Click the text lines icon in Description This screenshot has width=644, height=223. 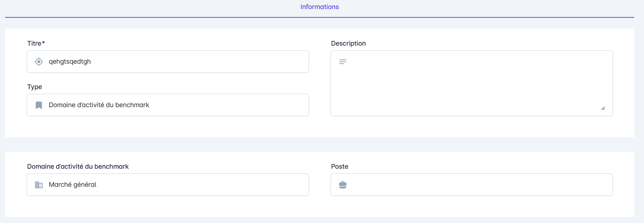coord(343,62)
